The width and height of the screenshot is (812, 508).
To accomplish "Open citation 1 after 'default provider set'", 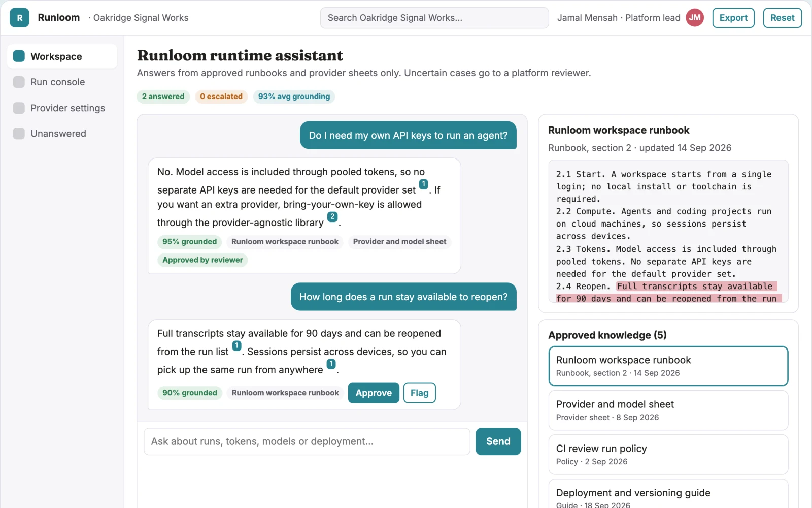I will pyautogui.click(x=423, y=184).
